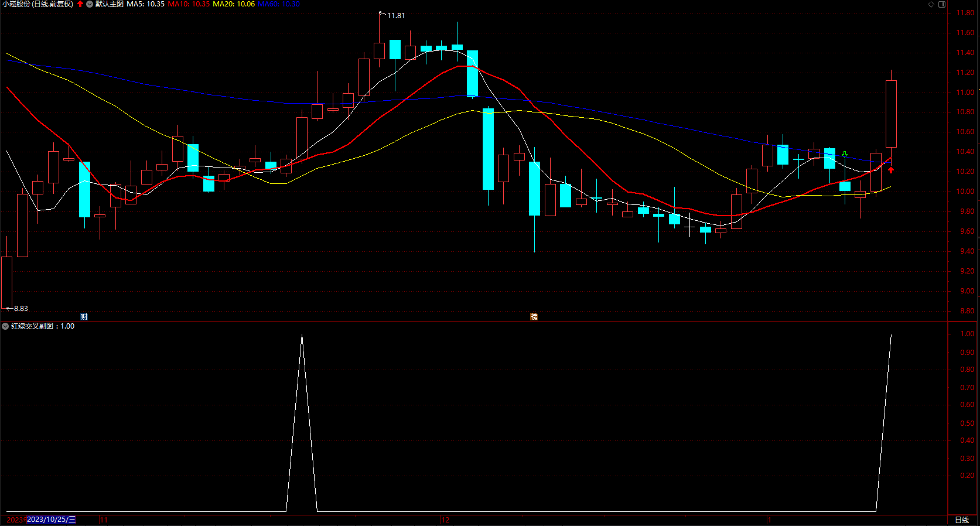
Task: Click the latest tall red candlestick
Action: (891, 114)
